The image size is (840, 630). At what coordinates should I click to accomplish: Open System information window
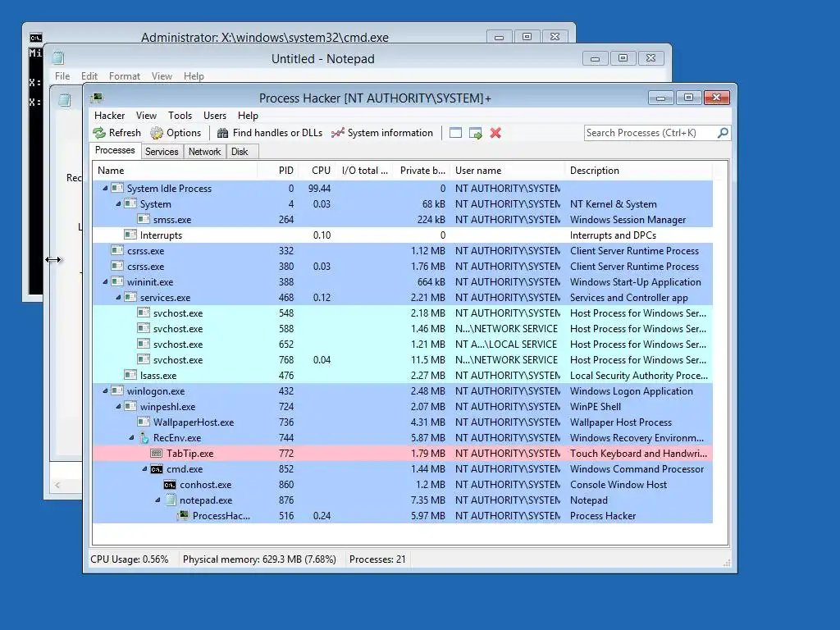click(382, 133)
